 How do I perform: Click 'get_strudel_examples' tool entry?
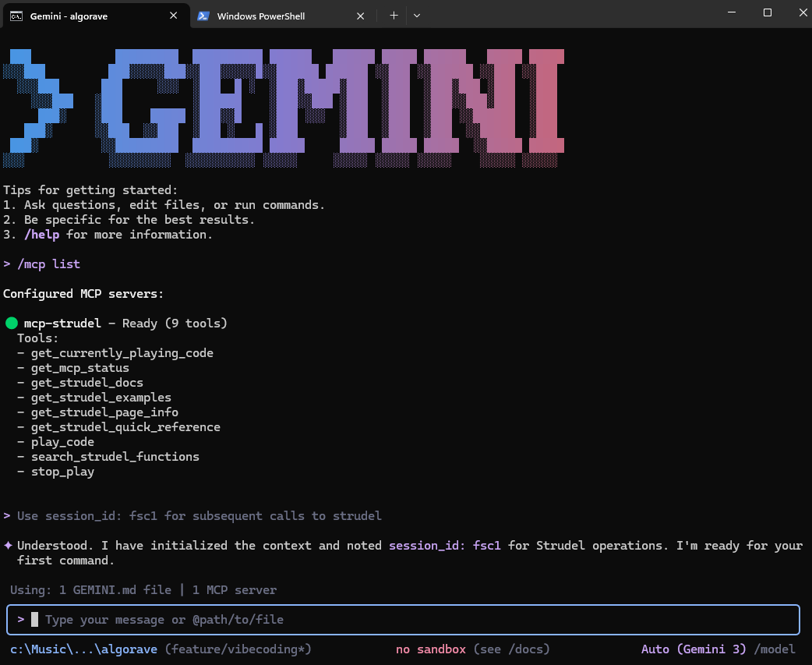[101, 398]
